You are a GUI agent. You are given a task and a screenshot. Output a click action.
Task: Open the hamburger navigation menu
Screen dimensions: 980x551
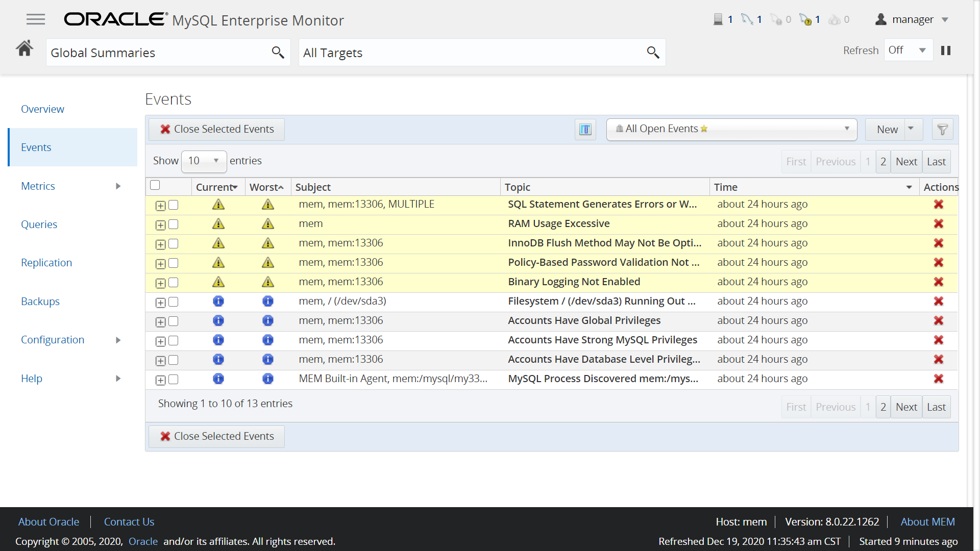[36, 20]
